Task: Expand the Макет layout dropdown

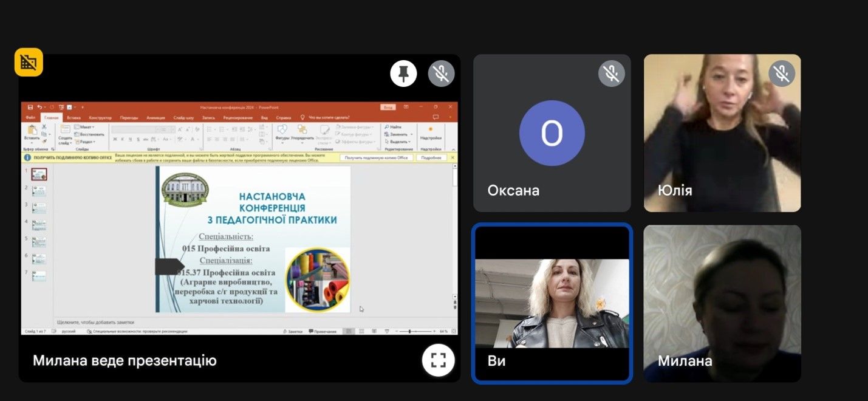Action: tap(84, 127)
